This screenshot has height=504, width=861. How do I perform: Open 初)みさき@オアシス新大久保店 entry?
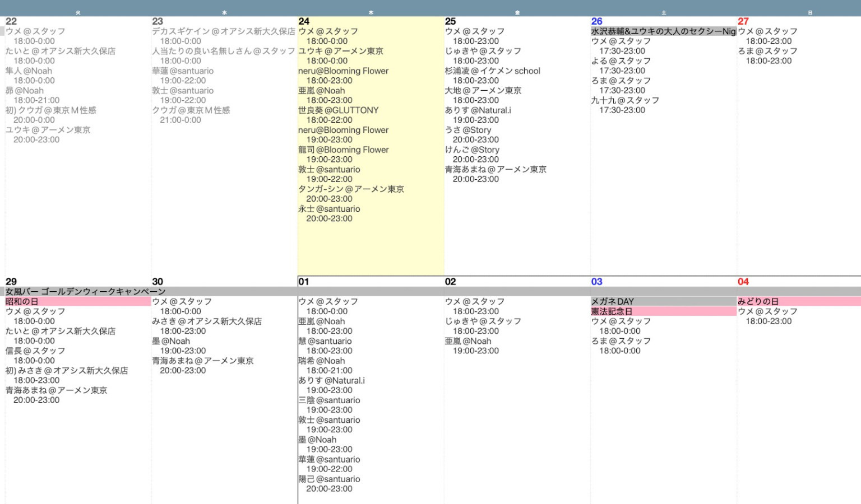[67, 371]
